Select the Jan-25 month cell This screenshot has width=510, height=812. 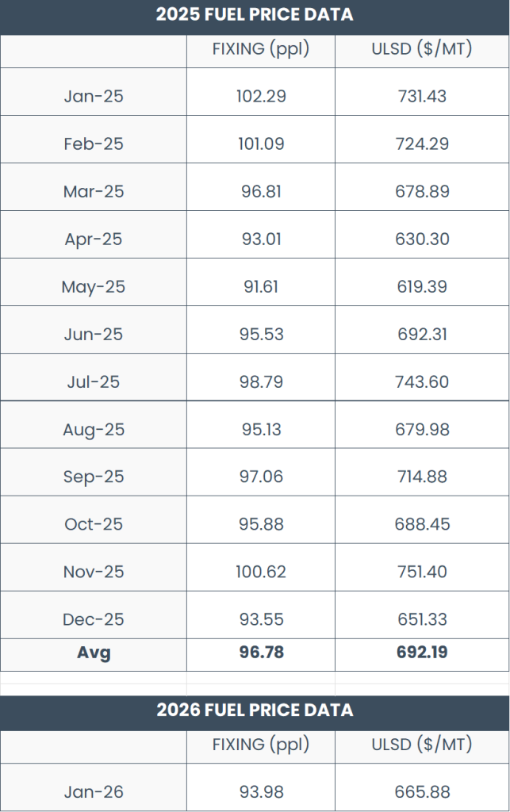click(x=94, y=97)
